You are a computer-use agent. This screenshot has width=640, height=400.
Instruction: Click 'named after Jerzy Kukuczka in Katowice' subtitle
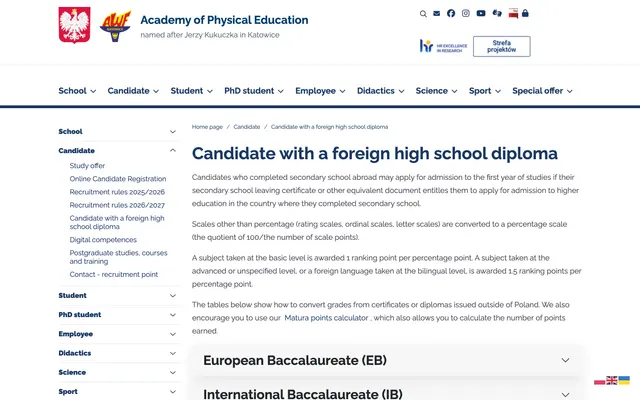click(x=210, y=35)
